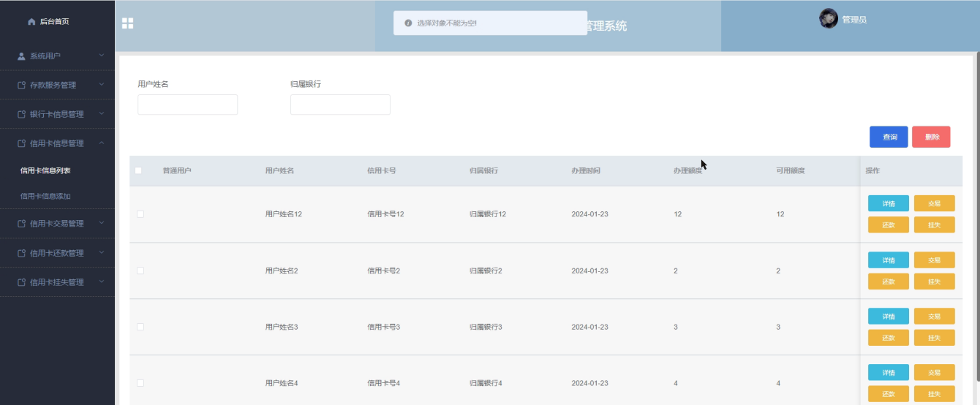Click 挂失 button in 用户姓名12 row
This screenshot has width=980, height=405.
(x=935, y=225)
